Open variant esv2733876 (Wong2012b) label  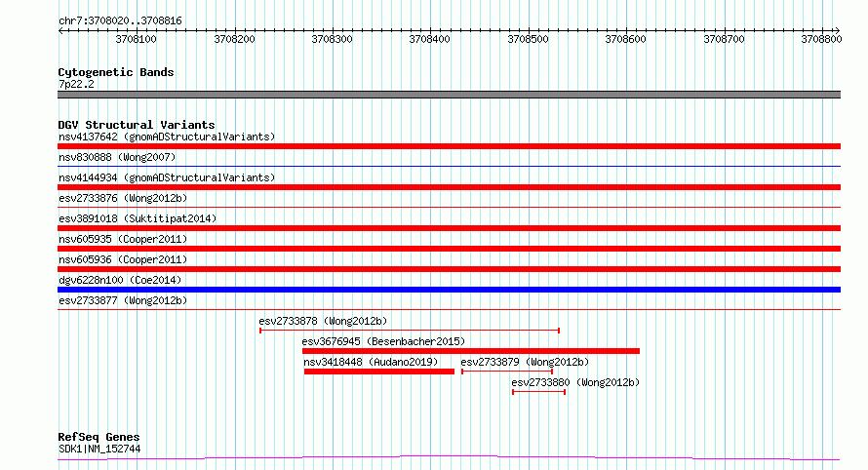(123, 198)
